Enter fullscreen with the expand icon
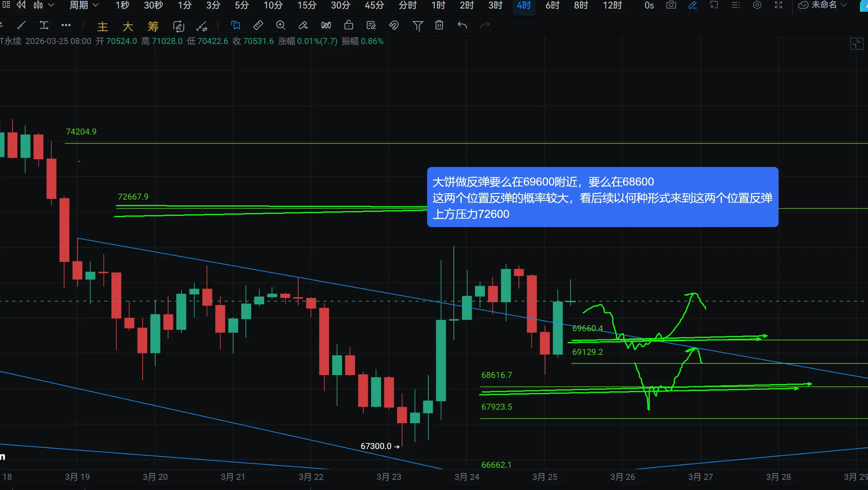Image resolution: width=868 pixels, height=490 pixels. (778, 5)
